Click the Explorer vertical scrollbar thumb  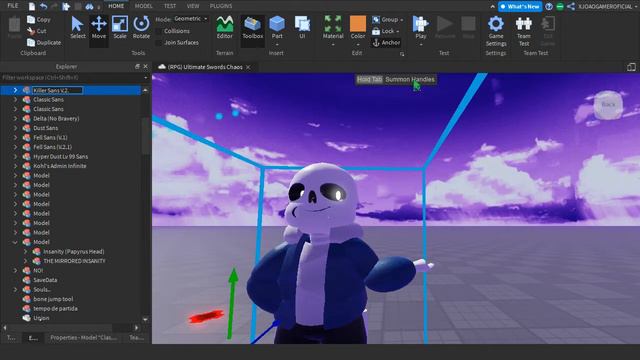click(146, 136)
